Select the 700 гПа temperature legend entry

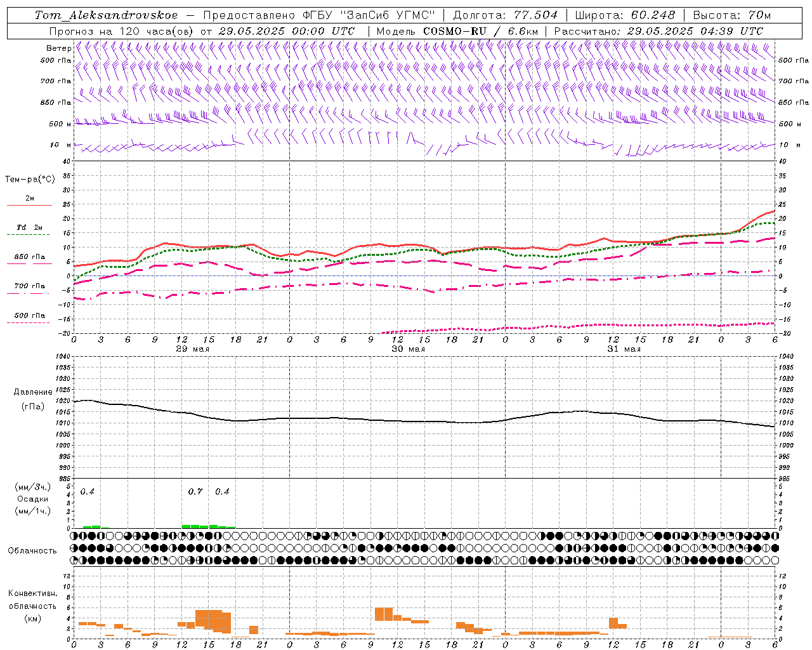point(30,286)
